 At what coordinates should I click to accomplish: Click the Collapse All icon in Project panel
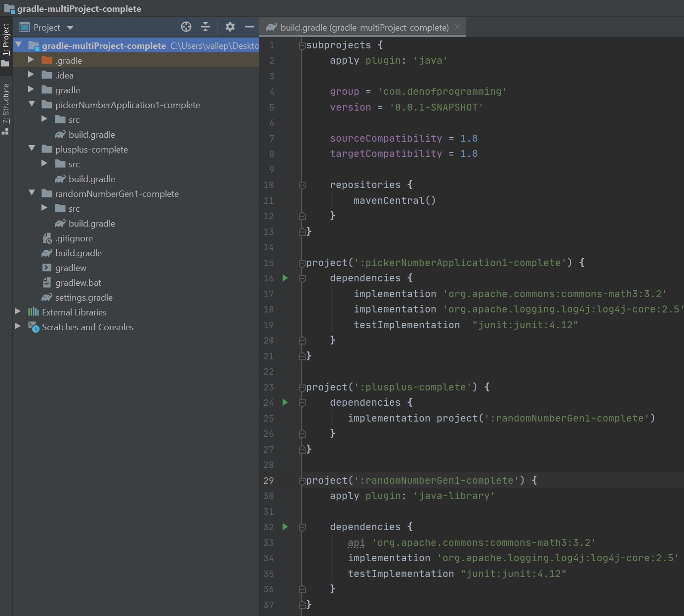[205, 27]
